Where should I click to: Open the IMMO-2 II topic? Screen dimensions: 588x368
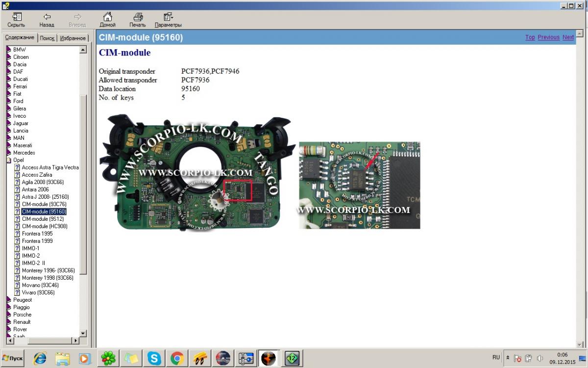(x=33, y=263)
